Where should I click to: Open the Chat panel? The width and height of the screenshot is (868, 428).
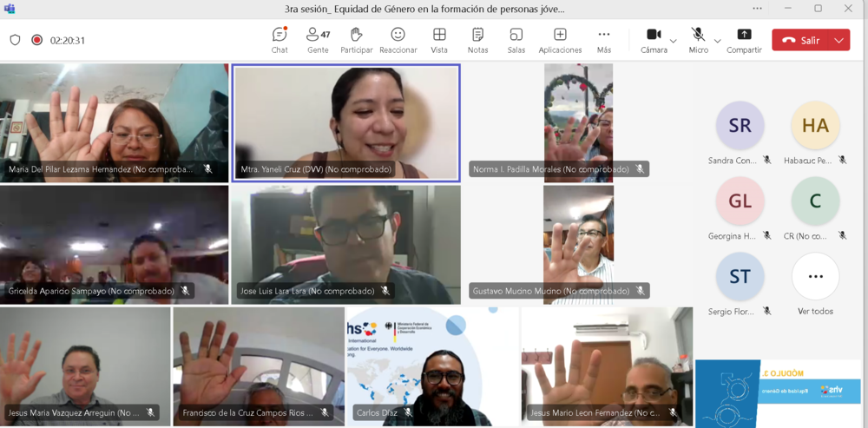coord(279,40)
